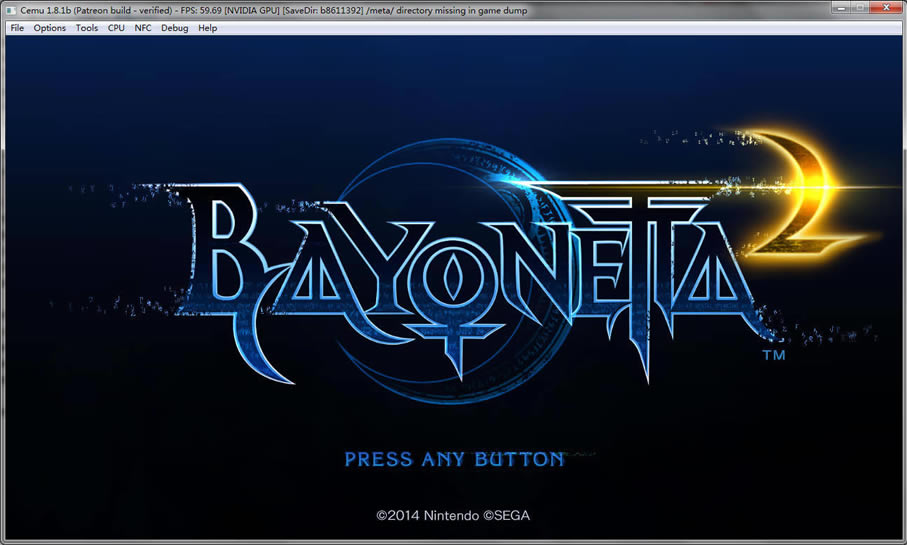The height and width of the screenshot is (545, 907).
Task: Close the Cemu window
Action: click(x=886, y=8)
